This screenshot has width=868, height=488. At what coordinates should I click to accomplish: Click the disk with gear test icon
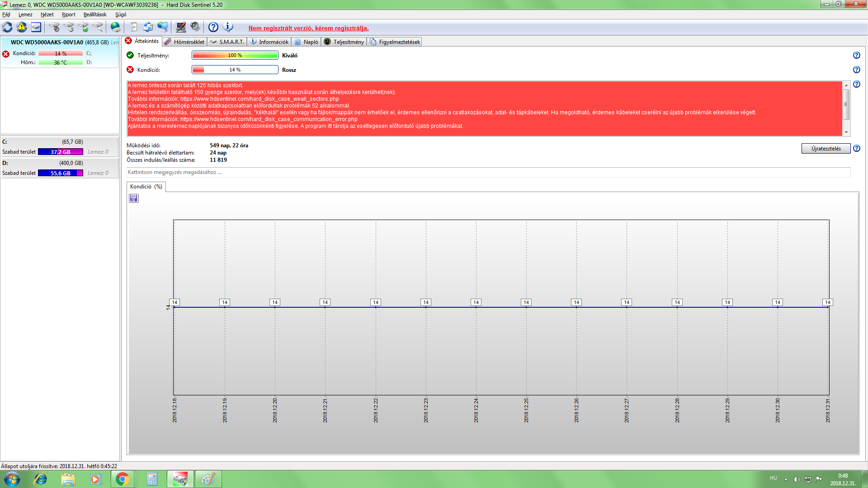[54, 27]
